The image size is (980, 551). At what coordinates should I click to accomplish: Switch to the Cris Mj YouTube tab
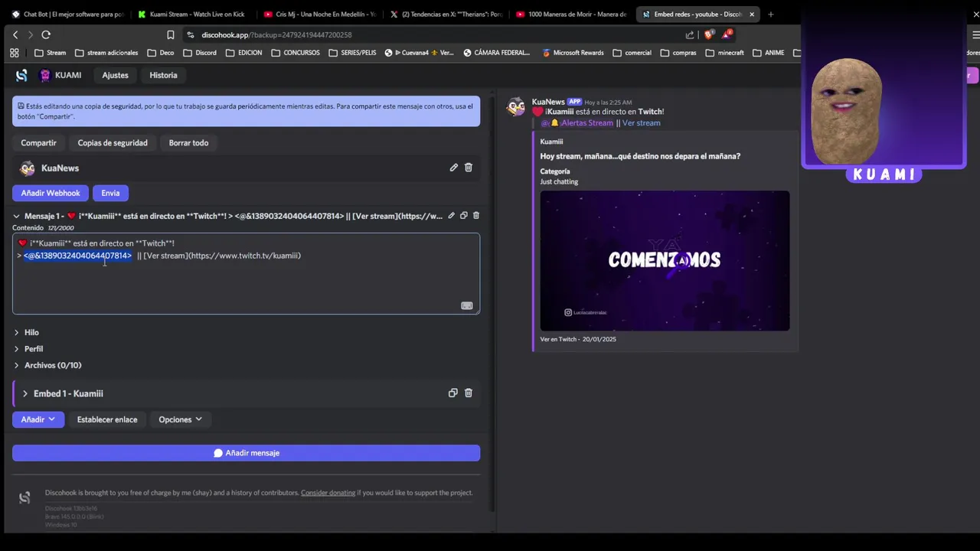coord(319,14)
